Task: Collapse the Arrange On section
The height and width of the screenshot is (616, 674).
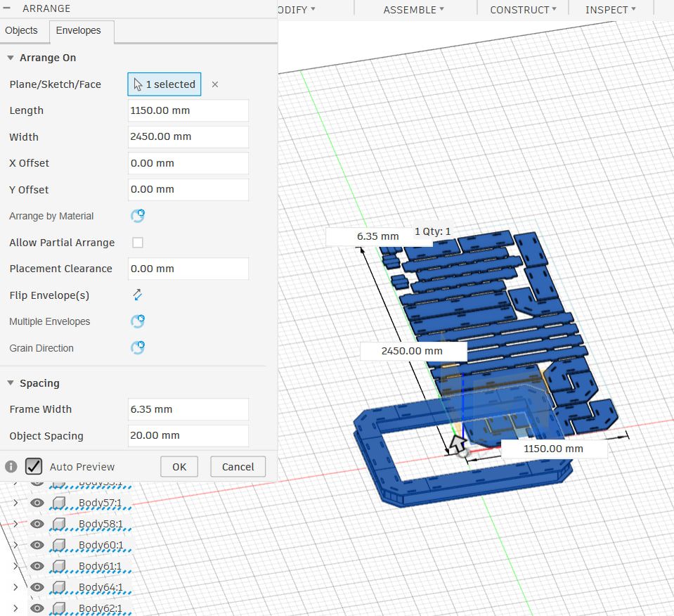Action: pos(11,58)
